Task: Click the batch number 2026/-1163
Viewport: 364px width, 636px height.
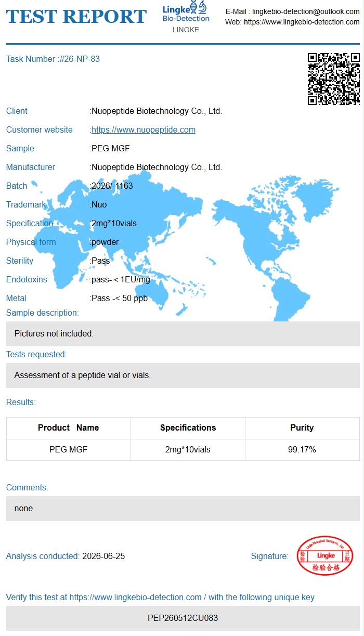Action: 112,186
